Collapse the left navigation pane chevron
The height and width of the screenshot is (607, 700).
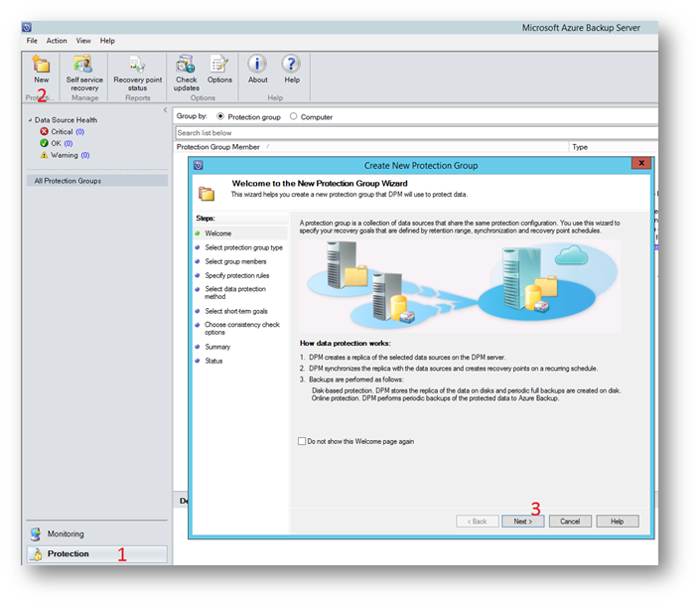tap(165, 110)
